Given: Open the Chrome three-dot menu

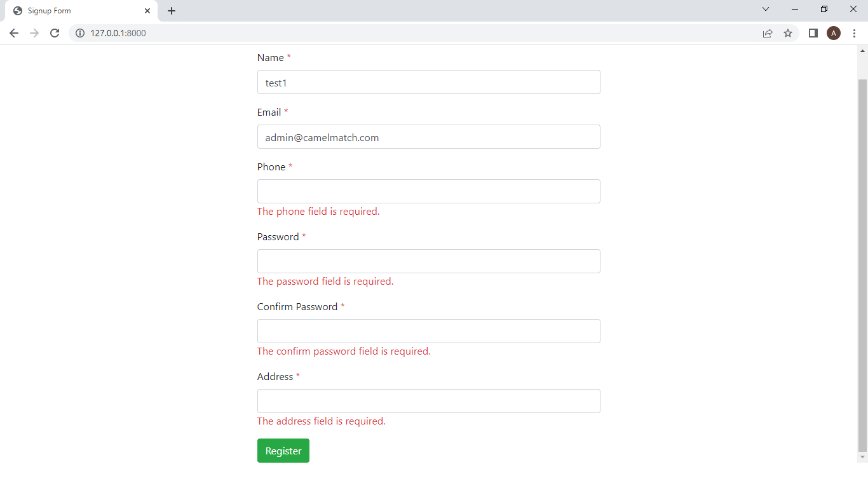Looking at the screenshot, I should coord(854,33).
